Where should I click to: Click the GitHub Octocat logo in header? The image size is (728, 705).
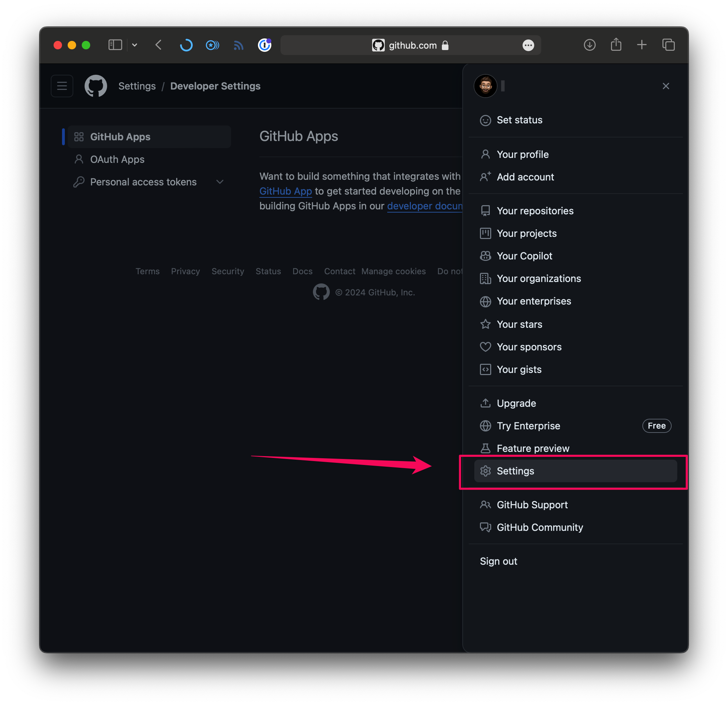pos(96,86)
